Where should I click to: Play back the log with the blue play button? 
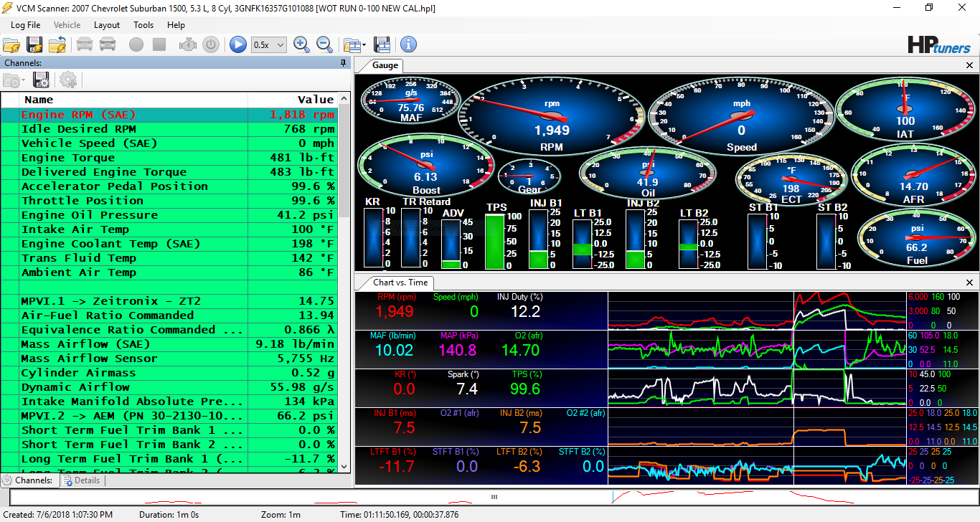pyautogui.click(x=238, y=44)
